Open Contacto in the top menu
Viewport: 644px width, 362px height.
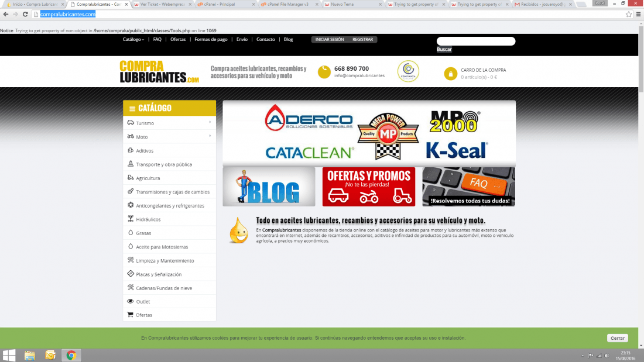pyautogui.click(x=265, y=39)
